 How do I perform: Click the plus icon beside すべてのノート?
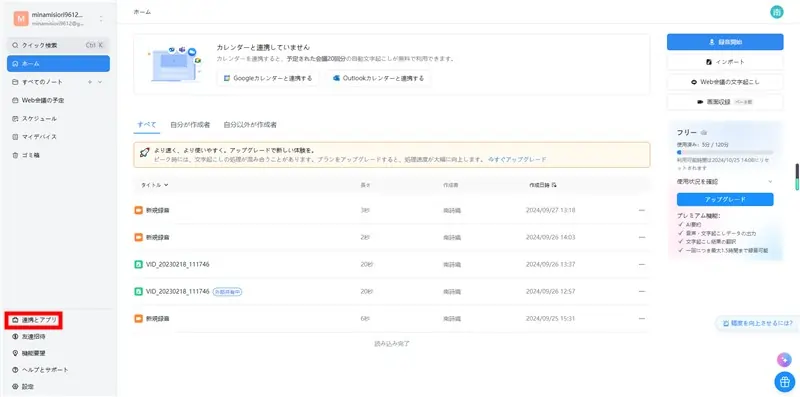(90, 82)
